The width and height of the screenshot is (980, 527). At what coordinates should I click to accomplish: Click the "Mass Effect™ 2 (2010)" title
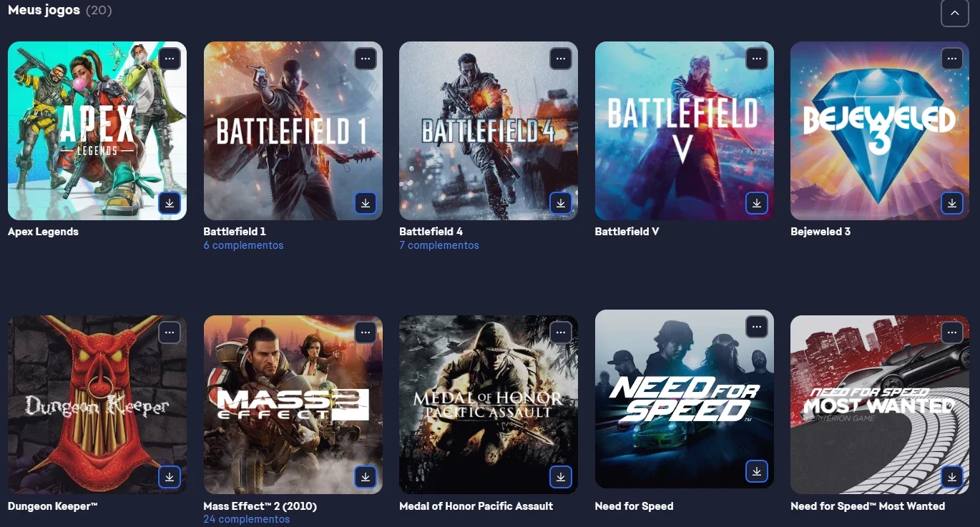point(260,506)
